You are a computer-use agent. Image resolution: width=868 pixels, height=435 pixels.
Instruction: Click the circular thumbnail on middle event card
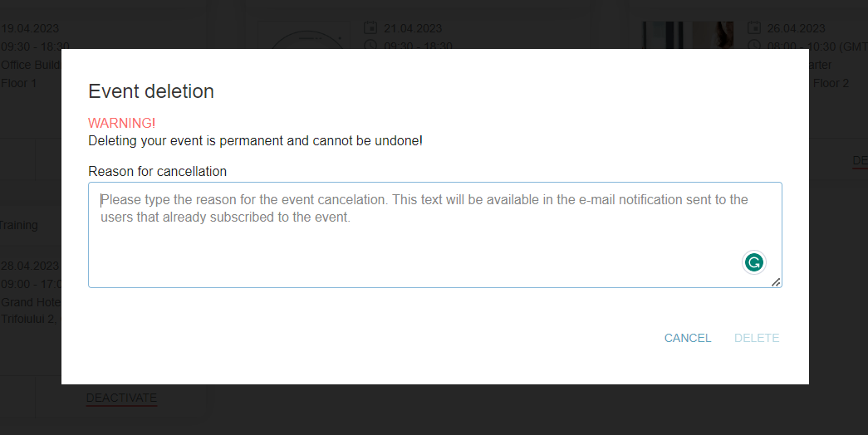coord(304,36)
